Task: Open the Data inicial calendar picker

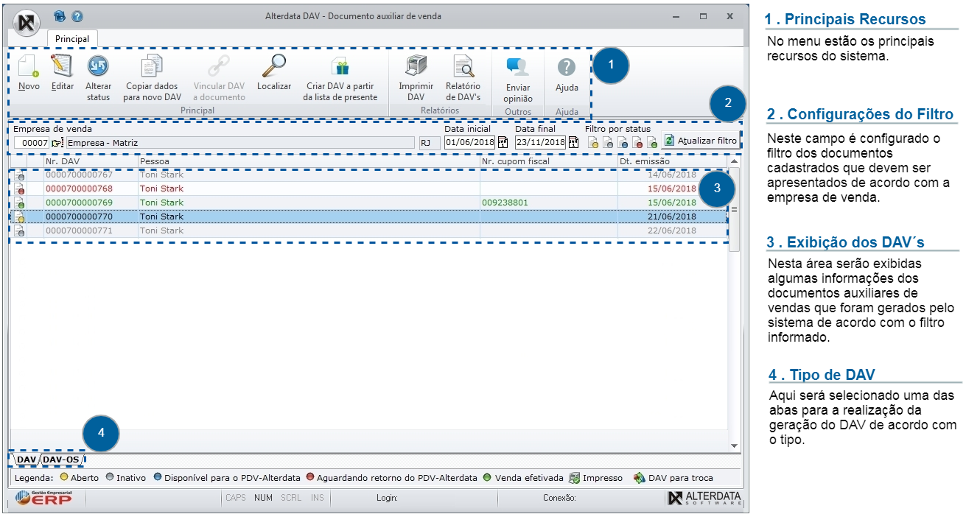Action: [x=503, y=142]
